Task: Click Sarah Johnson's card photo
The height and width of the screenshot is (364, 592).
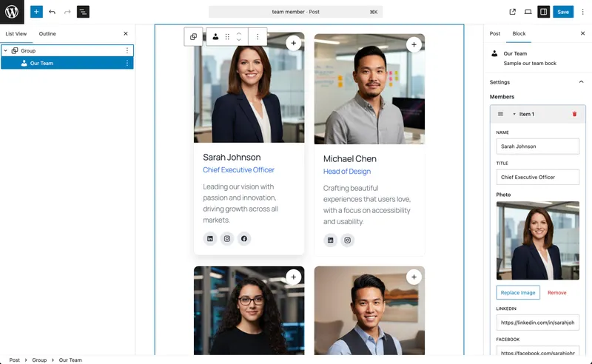Action: click(249, 87)
